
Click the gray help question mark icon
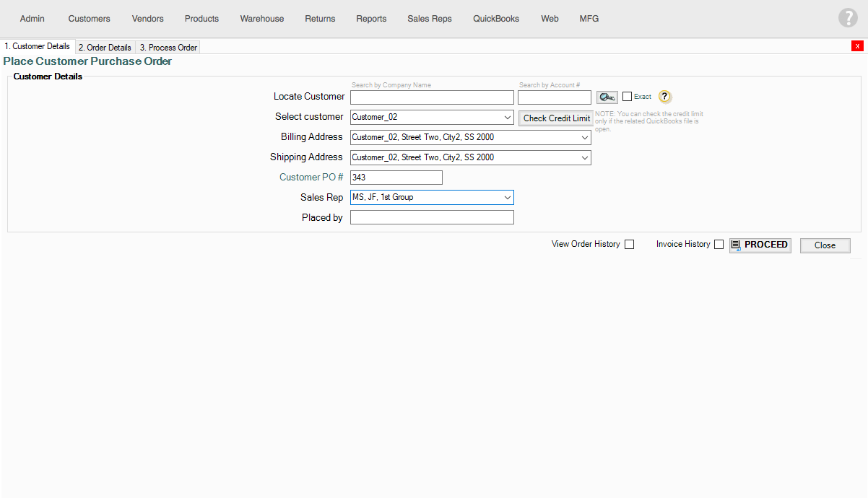point(848,18)
